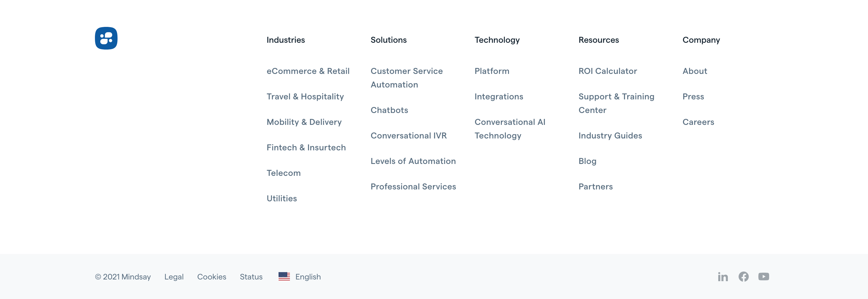Check the Status page link
This screenshot has width=868, height=299.
pyautogui.click(x=251, y=277)
